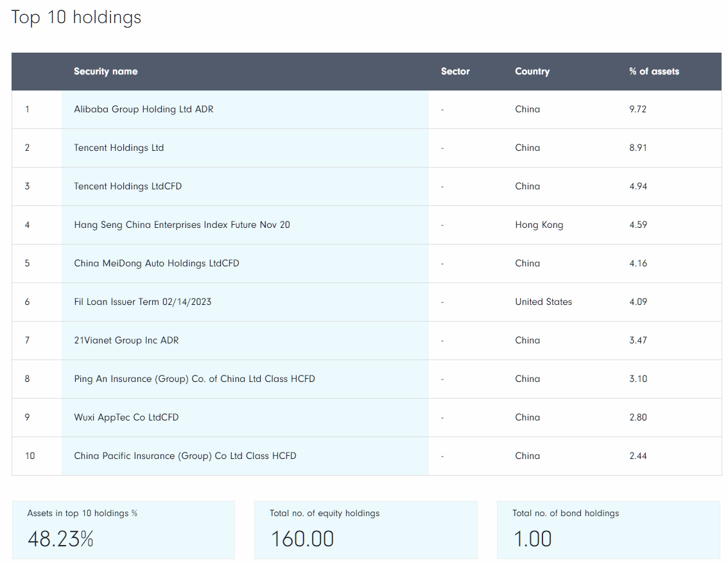The width and height of the screenshot is (728, 563).
Task: Click rank number 6 in the table
Action: [x=27, y=302]
